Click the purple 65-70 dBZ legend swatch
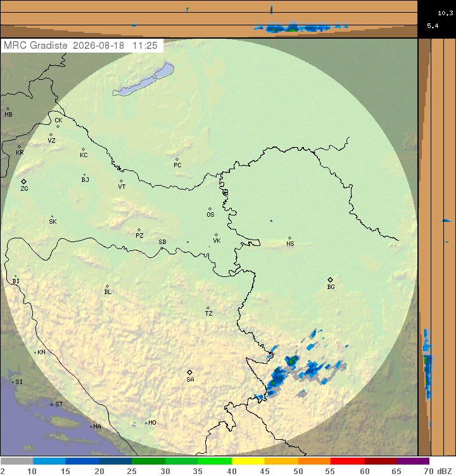 tap(413, 461)
